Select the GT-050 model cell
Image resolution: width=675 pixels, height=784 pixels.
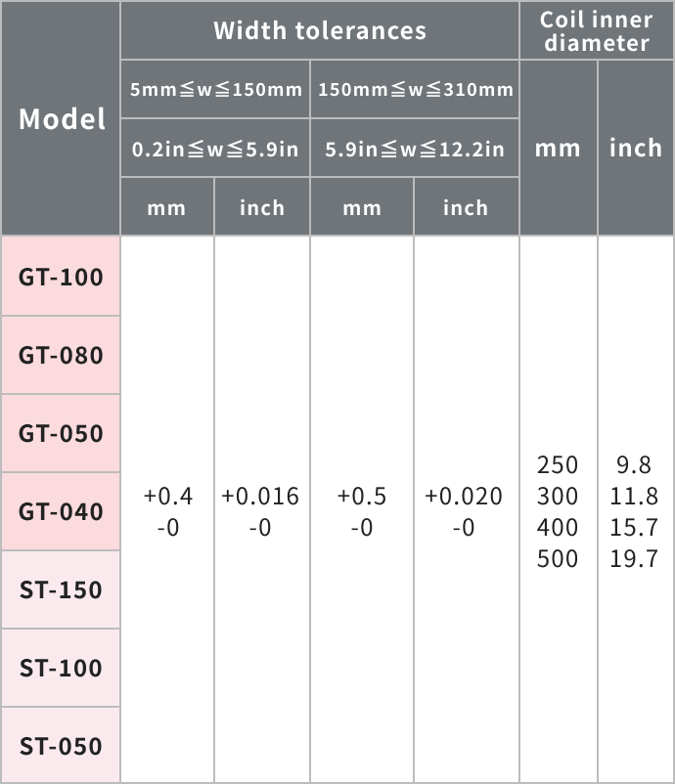tap(61, 433)
